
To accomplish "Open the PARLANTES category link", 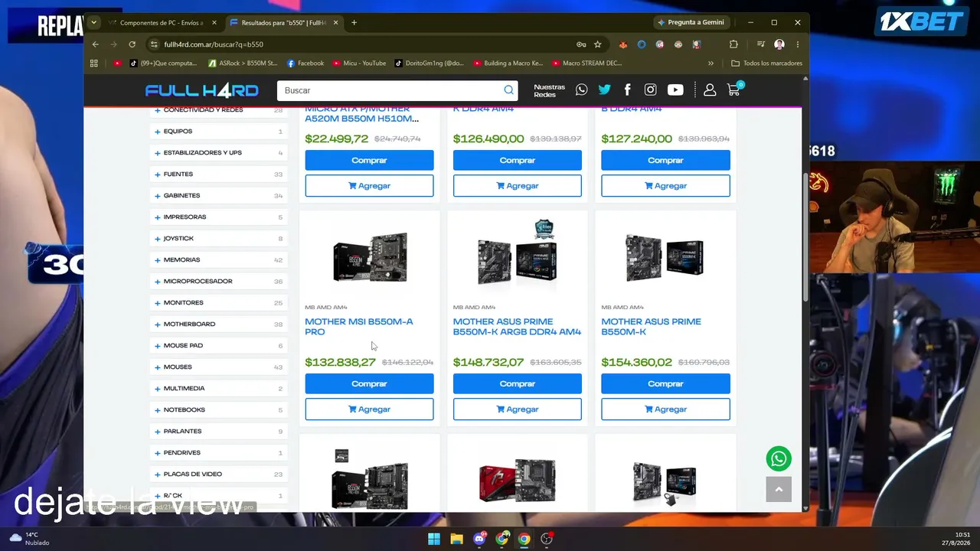I will pyautogui.click(x=182, y=432).
